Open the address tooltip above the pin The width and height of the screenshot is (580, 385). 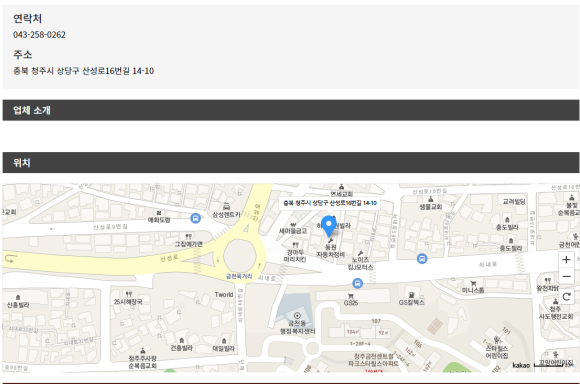pyautogui.click(x=330, y=203)
